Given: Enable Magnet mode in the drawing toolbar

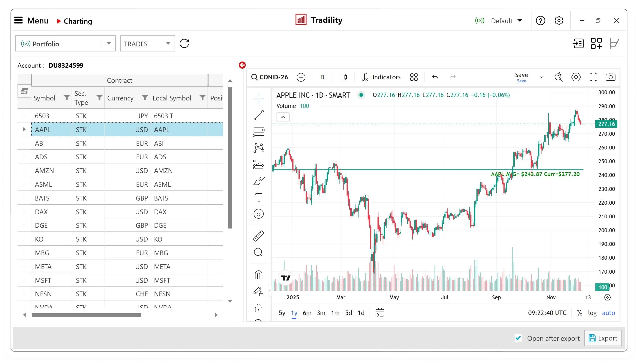Looking at the screenshot, I should tap(259, 275).
